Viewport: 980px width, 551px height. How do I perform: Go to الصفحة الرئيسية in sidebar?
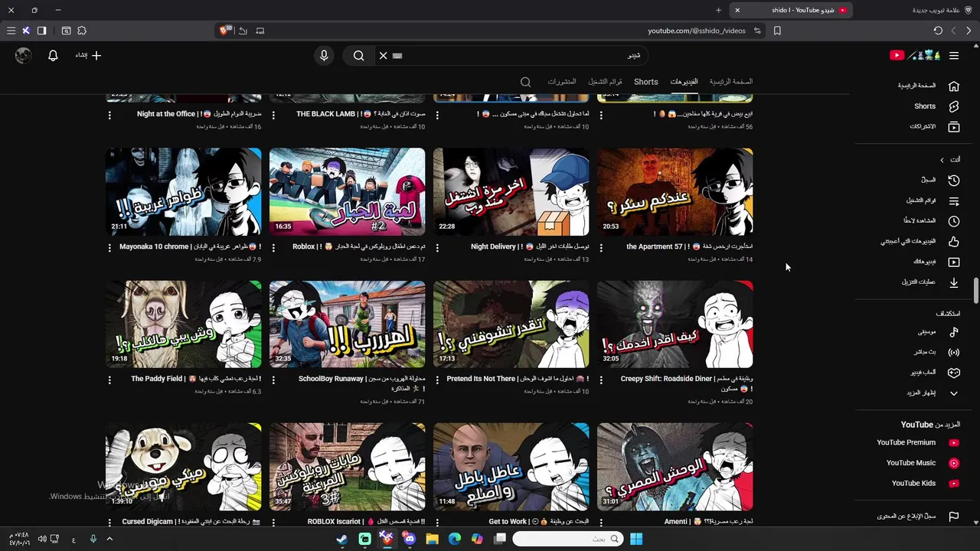(x=928, y=86)
